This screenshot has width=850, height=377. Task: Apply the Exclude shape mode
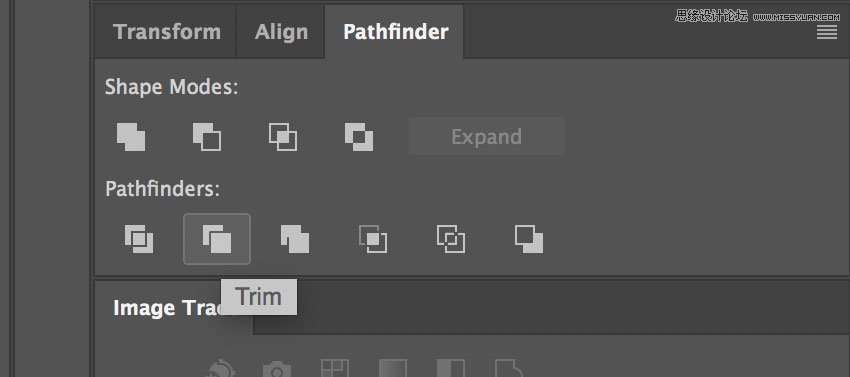359,137
